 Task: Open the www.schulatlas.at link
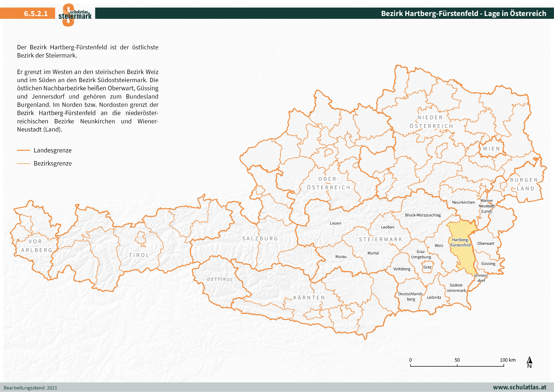pyautogui.click(x=520, y=387)
